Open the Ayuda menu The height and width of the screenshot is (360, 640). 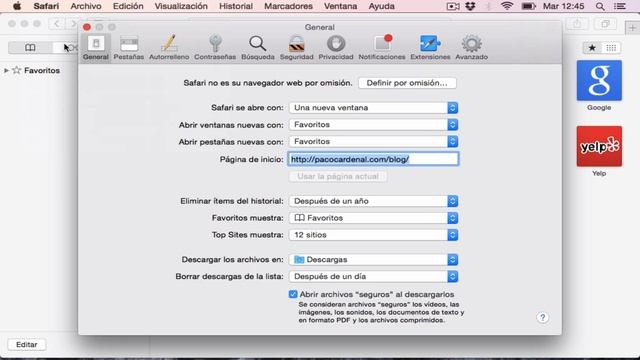click(x=381, y=6)
